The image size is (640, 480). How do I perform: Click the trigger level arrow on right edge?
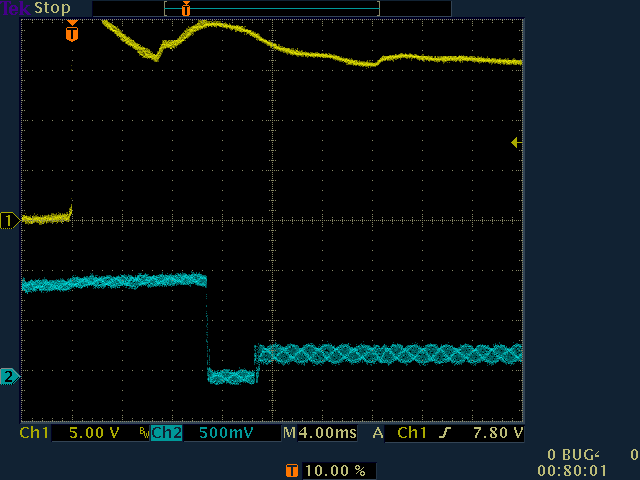(x=516, y=143)
